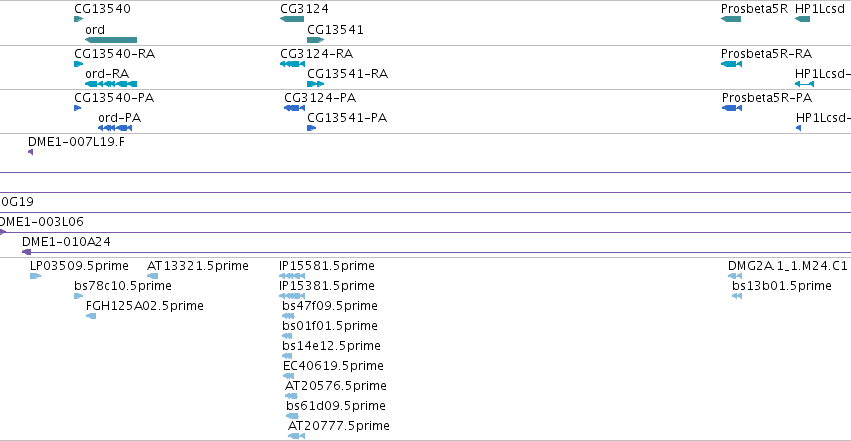Click the DMG2A.1_1.M24.C1 EST glyph
The width and height of the screenshot is (851, 441).
pos(735,276)
